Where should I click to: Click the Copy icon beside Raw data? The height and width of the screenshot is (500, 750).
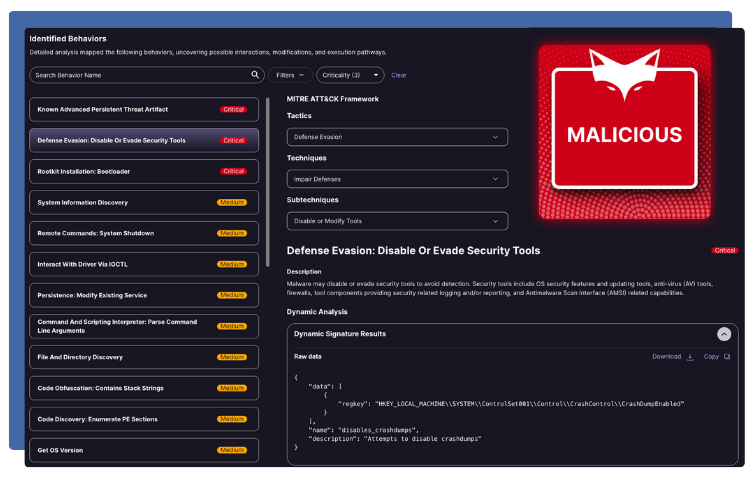(x=727, y=356)
